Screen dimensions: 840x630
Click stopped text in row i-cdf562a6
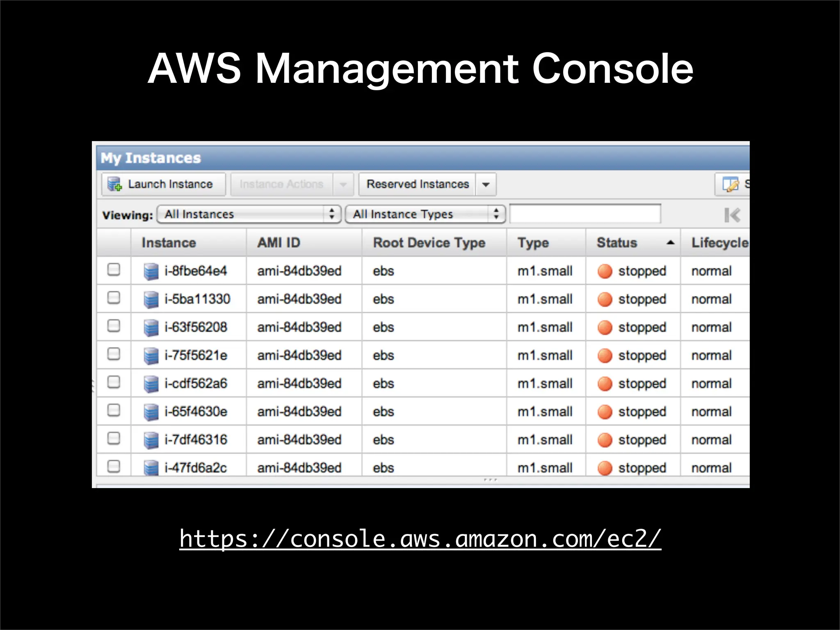click(642, 384)
